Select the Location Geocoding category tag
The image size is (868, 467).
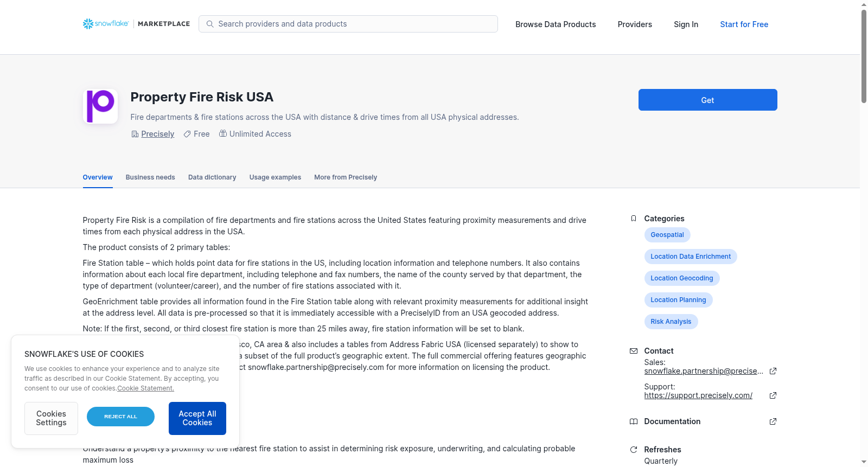682,278
